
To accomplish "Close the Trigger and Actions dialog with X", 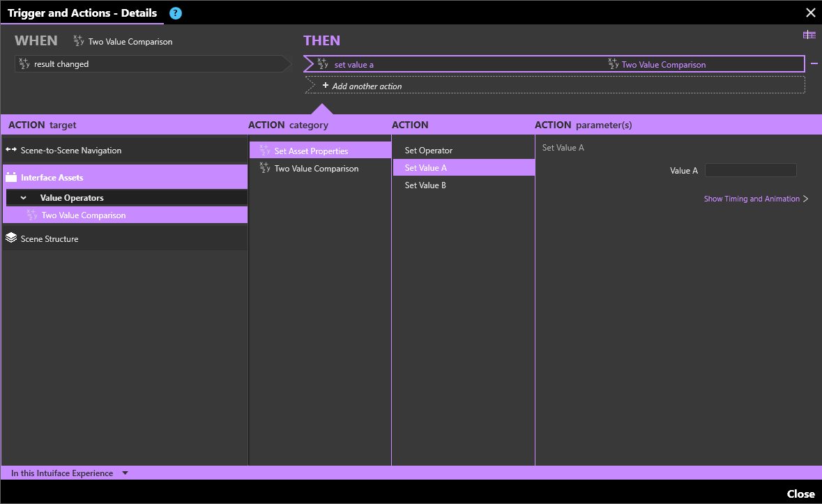I will click(x=810, y=13).
